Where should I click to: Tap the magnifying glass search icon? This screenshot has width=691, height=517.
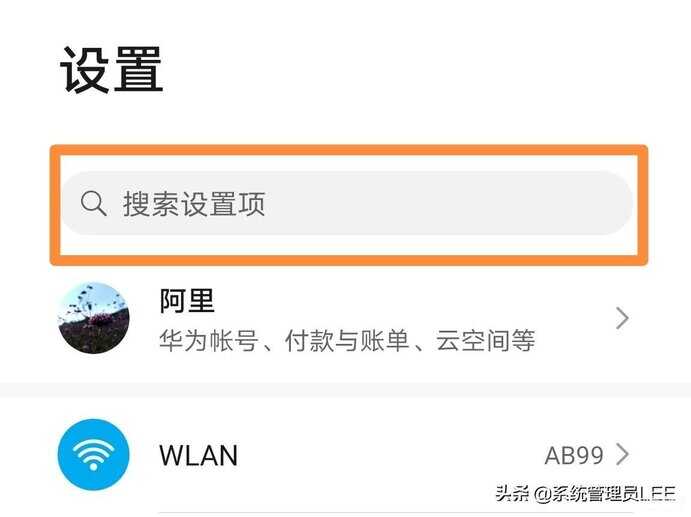click(93, 204)
